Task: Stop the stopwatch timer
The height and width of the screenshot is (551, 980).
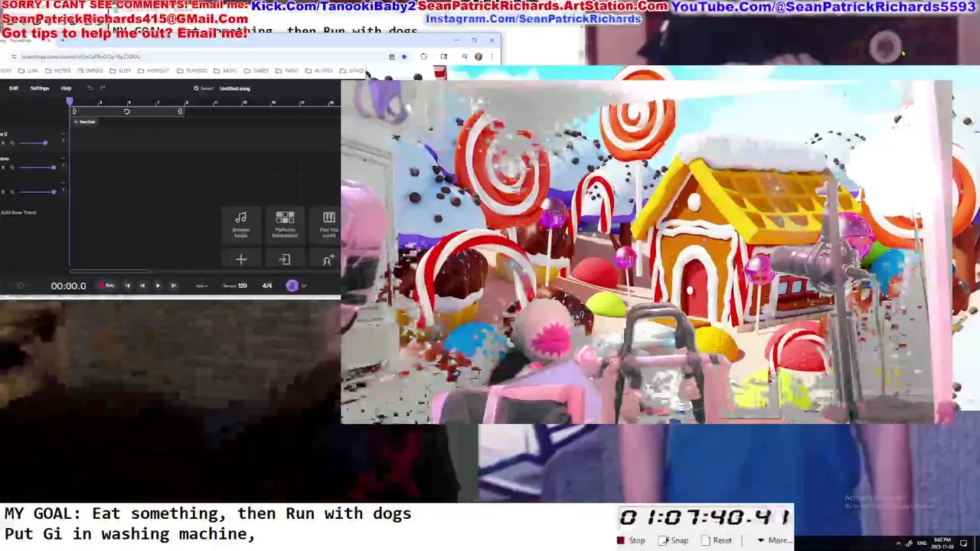Action: pos(632,540)
